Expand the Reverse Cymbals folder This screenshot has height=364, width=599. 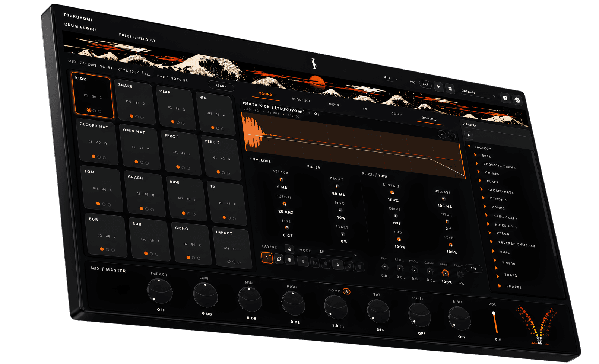point(491,241)
